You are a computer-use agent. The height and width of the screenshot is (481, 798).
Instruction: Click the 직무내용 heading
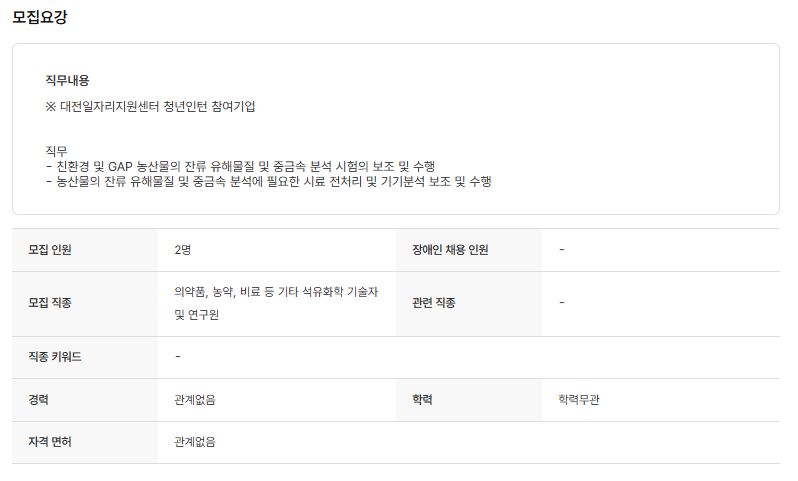67,80
